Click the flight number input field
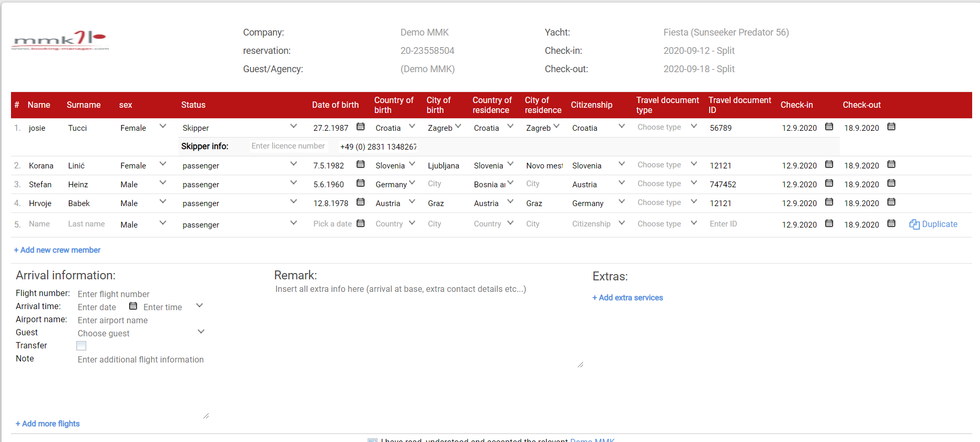The image size is (980, 442). (141, 294)
